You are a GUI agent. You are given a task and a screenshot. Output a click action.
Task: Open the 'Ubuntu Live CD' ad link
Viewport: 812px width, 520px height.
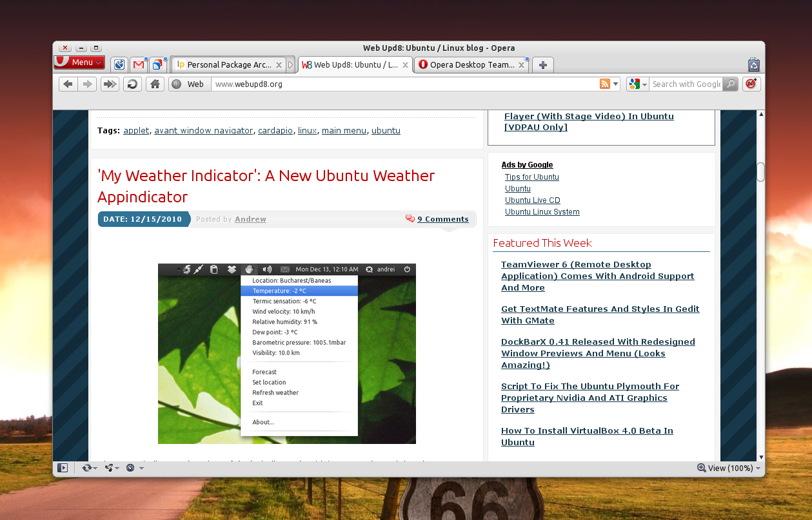[x=533, y=200]
